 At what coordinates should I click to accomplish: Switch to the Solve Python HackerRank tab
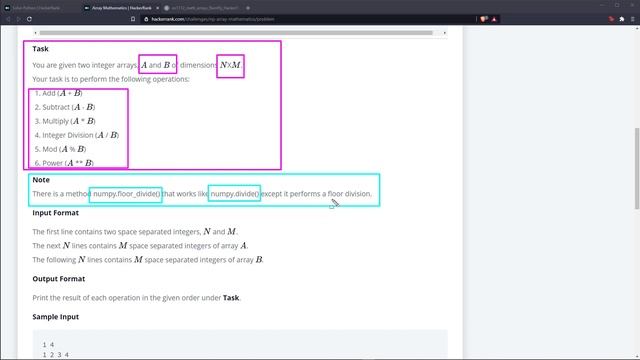coord(36,8)
